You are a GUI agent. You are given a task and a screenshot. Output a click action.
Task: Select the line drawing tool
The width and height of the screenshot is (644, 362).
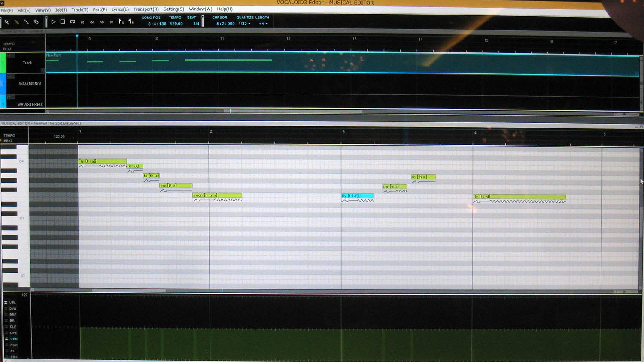pos(27,22)
